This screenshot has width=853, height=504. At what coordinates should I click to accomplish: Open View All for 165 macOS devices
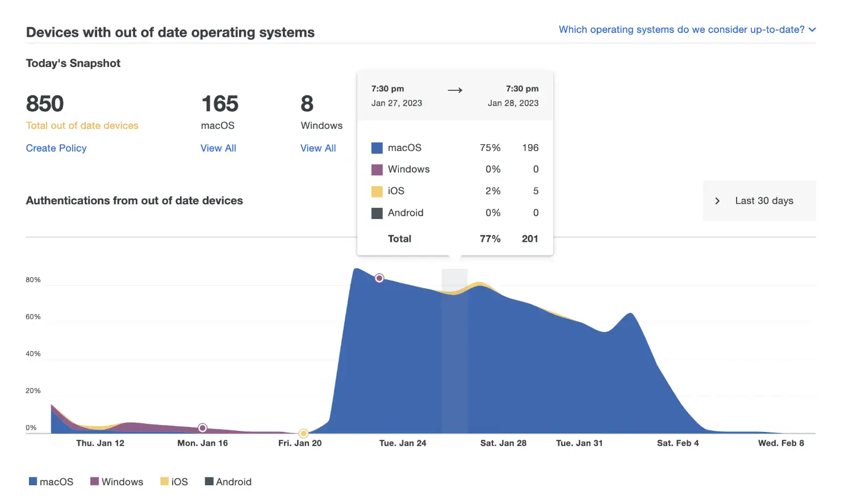click(218, 148)
